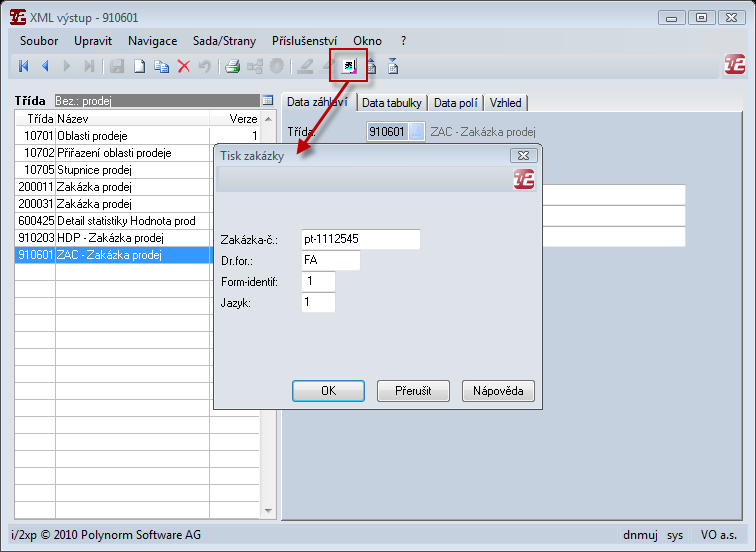Viewport: 756px width, 552px height.
Task: Switch to the Data polí tab
Action: tap(456, 103)
